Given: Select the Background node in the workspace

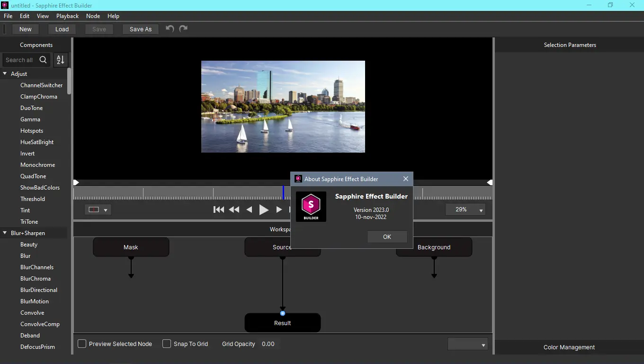Looking at the screenshot, I should tap(434, 247).
